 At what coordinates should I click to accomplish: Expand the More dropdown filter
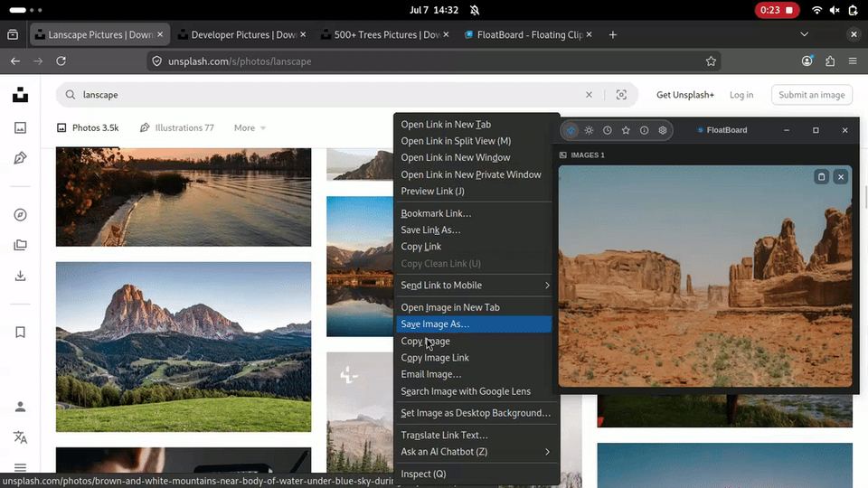[250, 127]
